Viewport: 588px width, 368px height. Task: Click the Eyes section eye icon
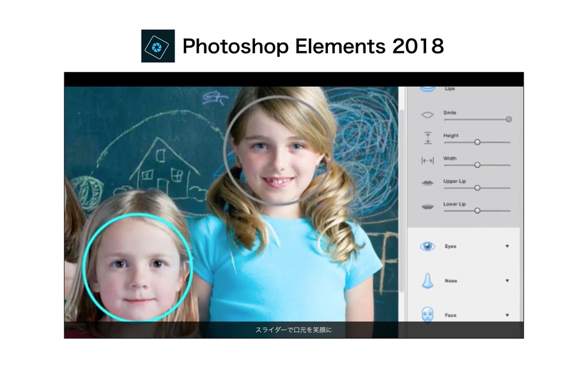point(427,246)
